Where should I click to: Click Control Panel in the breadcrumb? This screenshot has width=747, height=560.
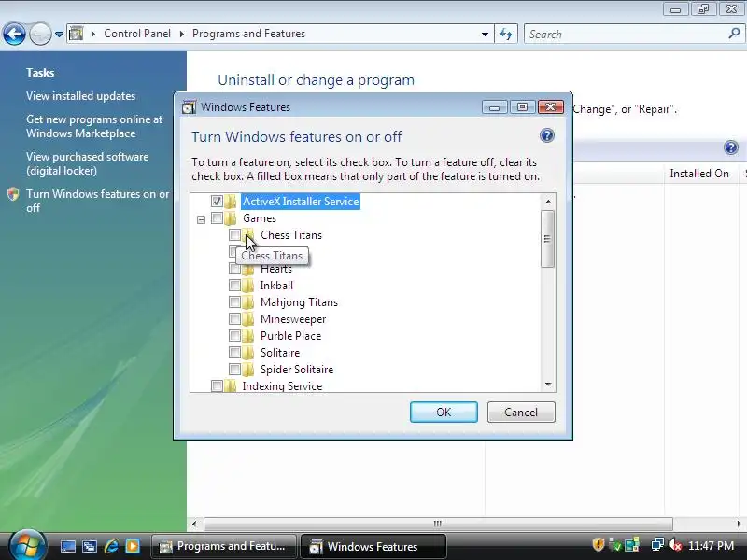(137, 34)
